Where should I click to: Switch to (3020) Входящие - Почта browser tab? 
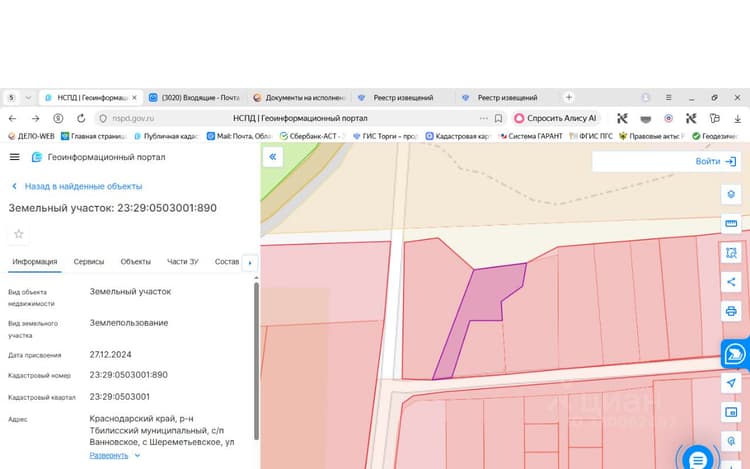[x=194, y=98]
